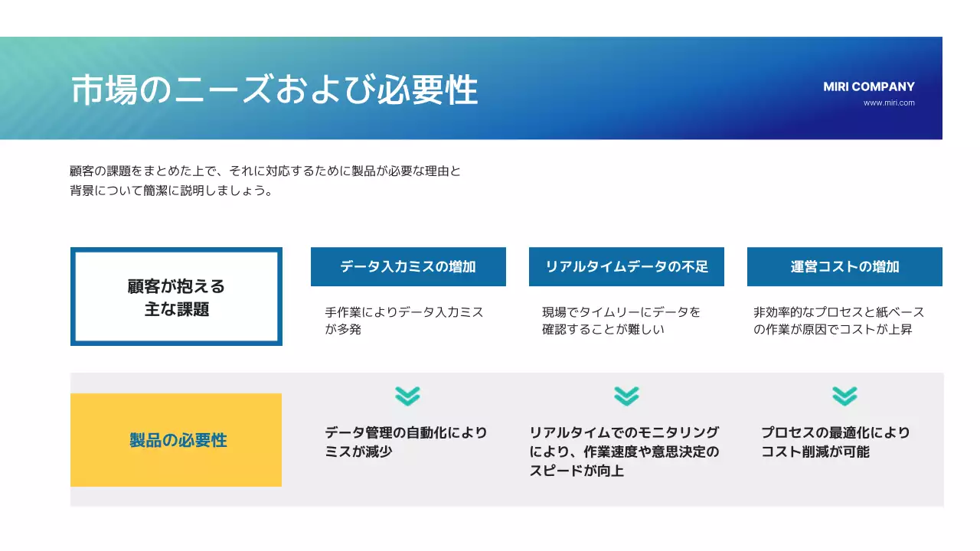Select the text リアルタイムでのモニタリングにより作業速度が向上

click(x=625, y=452)
